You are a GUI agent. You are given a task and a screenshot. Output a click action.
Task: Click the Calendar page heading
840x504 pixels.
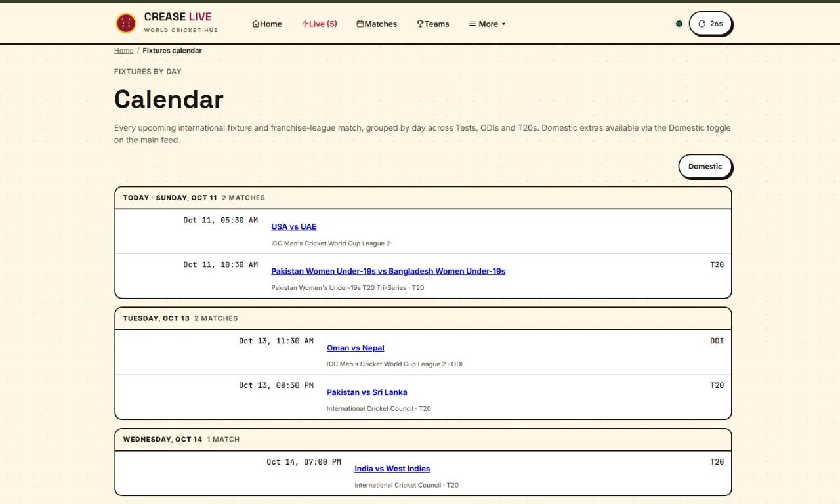[x=169, y=99]
